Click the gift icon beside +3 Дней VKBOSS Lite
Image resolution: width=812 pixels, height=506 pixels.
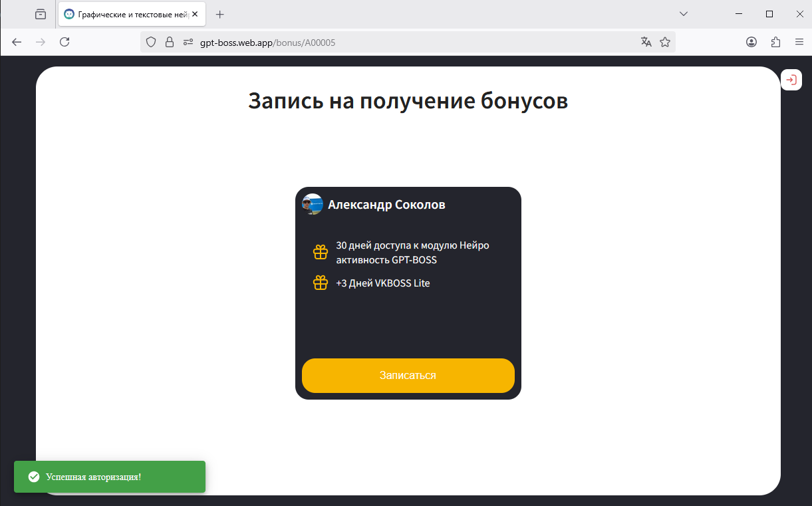[x=321, y=283]
